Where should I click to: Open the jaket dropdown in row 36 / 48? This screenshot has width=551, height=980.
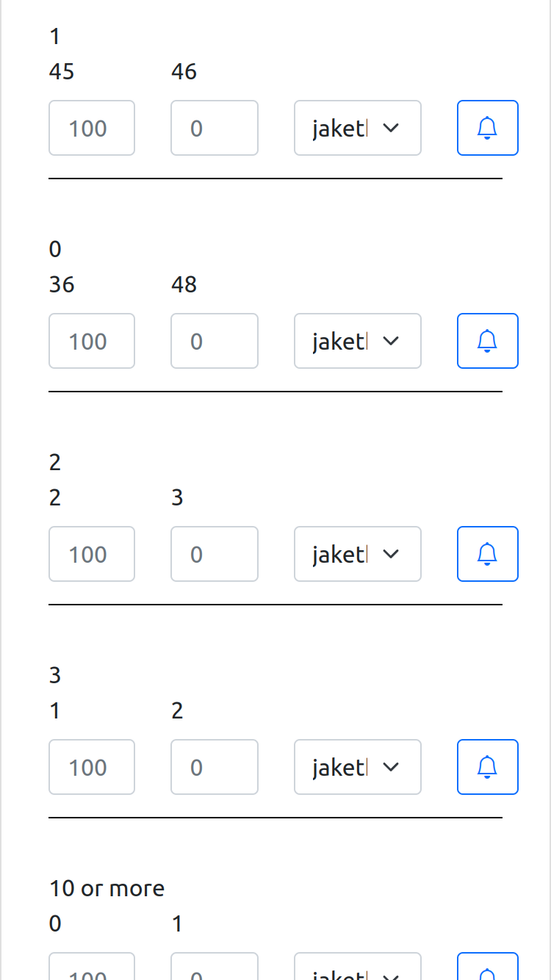(358, 341)
